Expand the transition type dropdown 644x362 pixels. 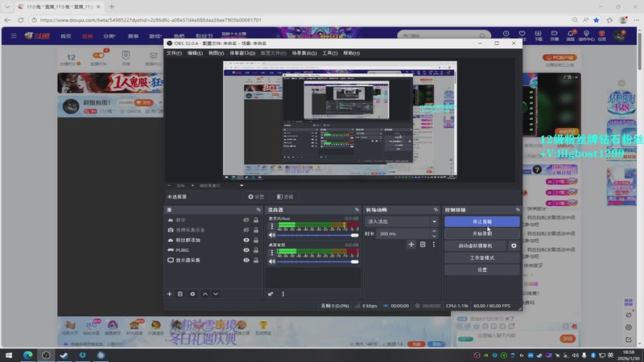point(434,222)
